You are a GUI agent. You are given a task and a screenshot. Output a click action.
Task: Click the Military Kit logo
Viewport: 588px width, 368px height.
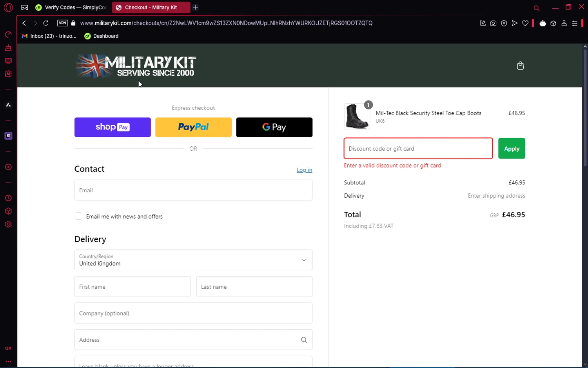click(136, 66)
